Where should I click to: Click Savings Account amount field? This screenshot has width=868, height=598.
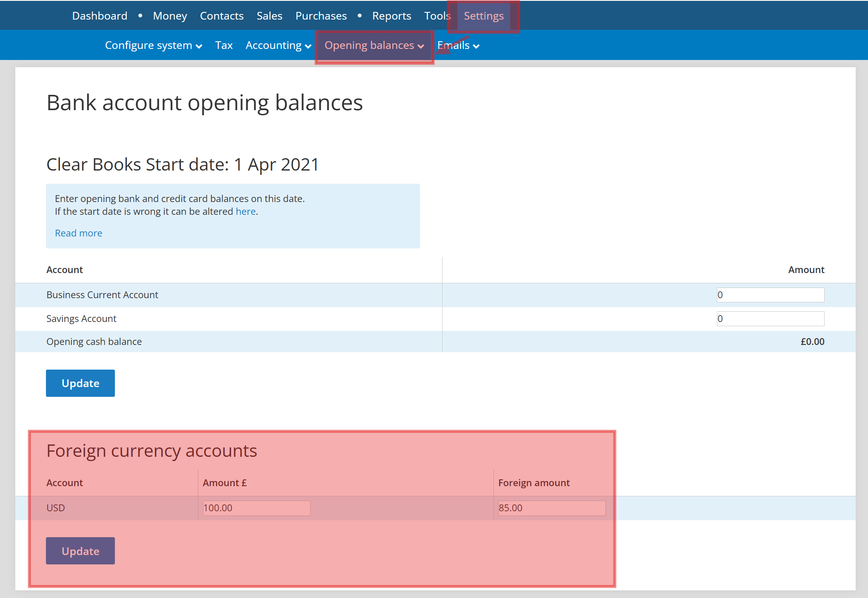770,319
